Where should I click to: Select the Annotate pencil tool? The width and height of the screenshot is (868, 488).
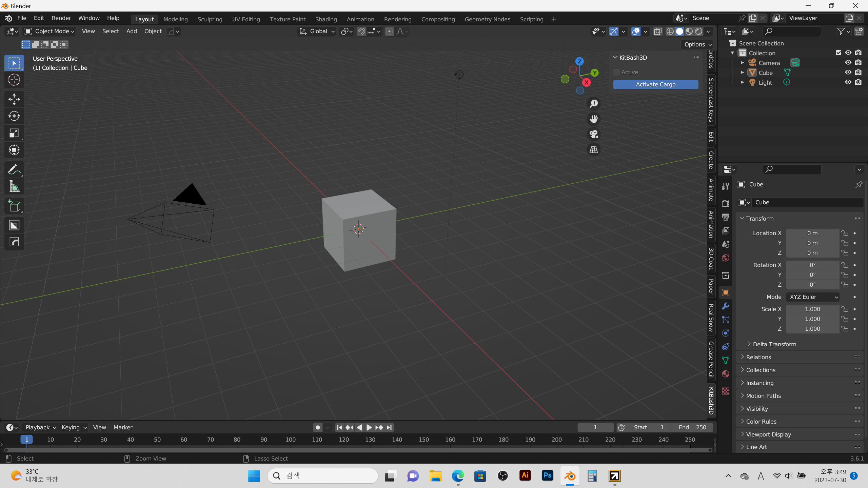coord(14,169)
